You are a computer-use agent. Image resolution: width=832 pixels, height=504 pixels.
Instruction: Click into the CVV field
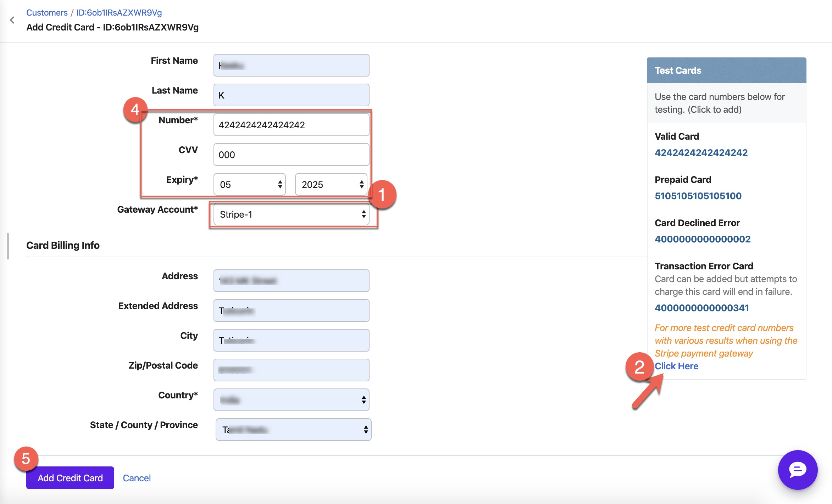tap(292, 155)
